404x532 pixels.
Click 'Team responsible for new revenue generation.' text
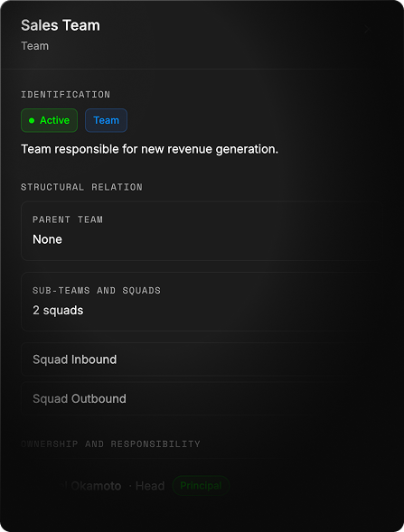(x=150, y=149)
